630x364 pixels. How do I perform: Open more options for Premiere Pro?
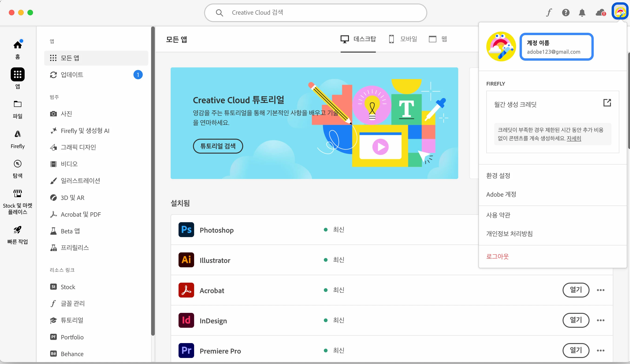pos(600,351)
